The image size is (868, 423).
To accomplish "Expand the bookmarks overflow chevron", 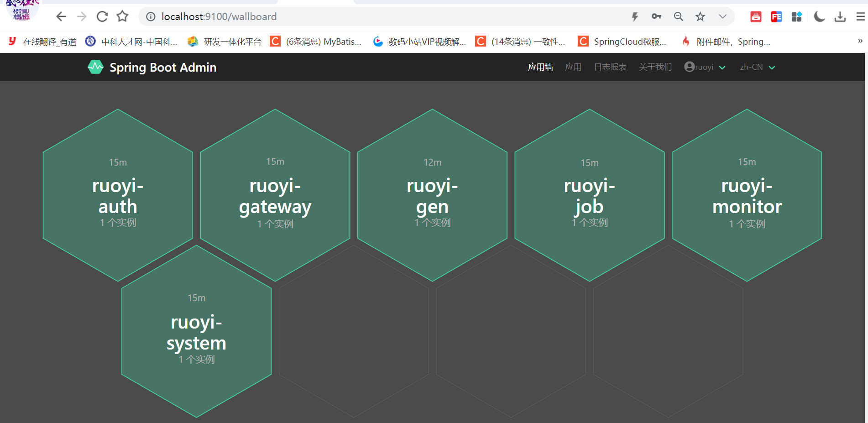I will (x=860, y=41).
